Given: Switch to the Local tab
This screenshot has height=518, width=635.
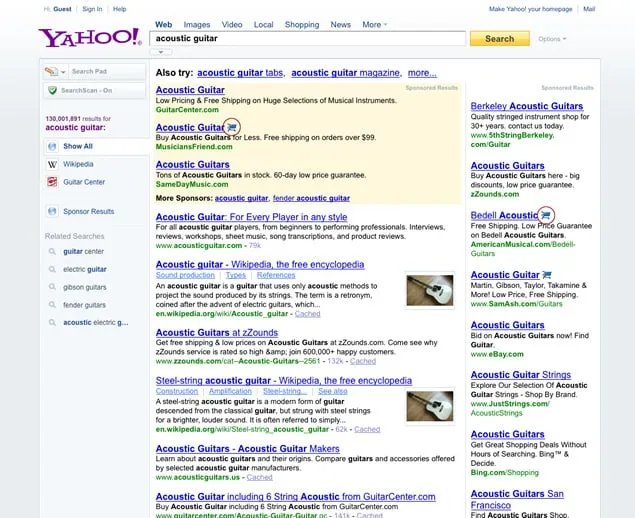Looking at the screenshot, I should 264,25.
